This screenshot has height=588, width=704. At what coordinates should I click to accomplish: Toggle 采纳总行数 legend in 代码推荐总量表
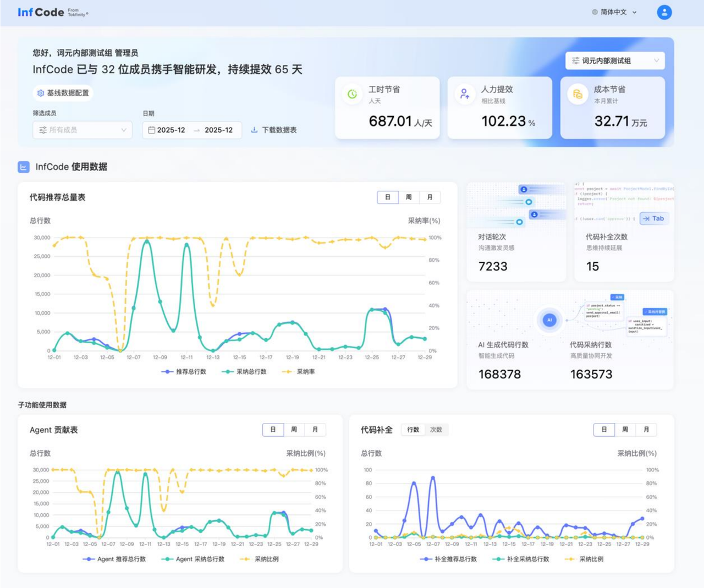(x=244, y=372)
